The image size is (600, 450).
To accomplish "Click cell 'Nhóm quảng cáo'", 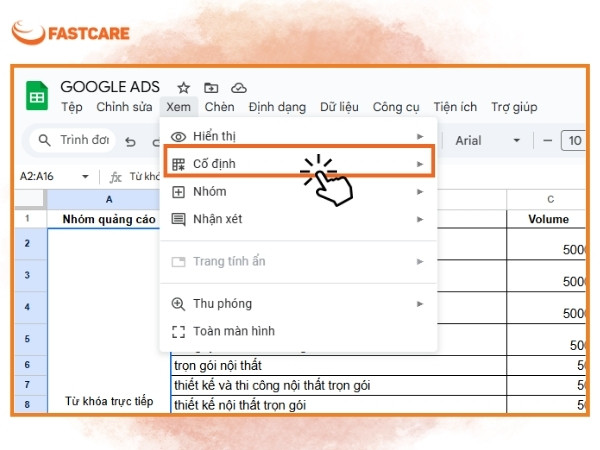I will point(109,219).
